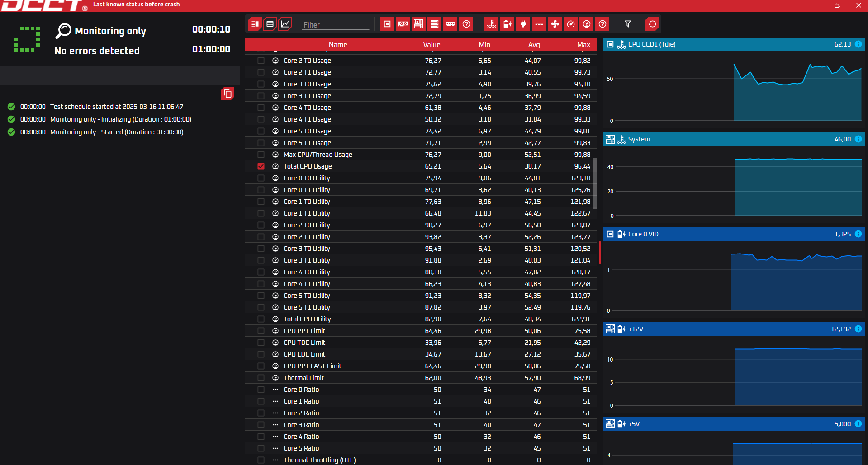The image size is (868, 465).
Task: Click the 'Last known status before crash' title
Action: (x=136, y=5)
